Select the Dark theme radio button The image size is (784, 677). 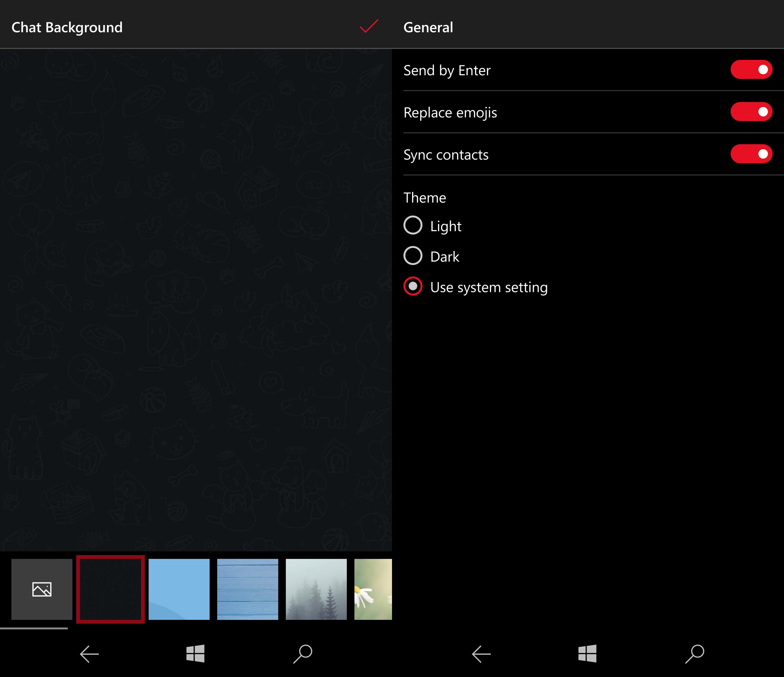point(413,256)
